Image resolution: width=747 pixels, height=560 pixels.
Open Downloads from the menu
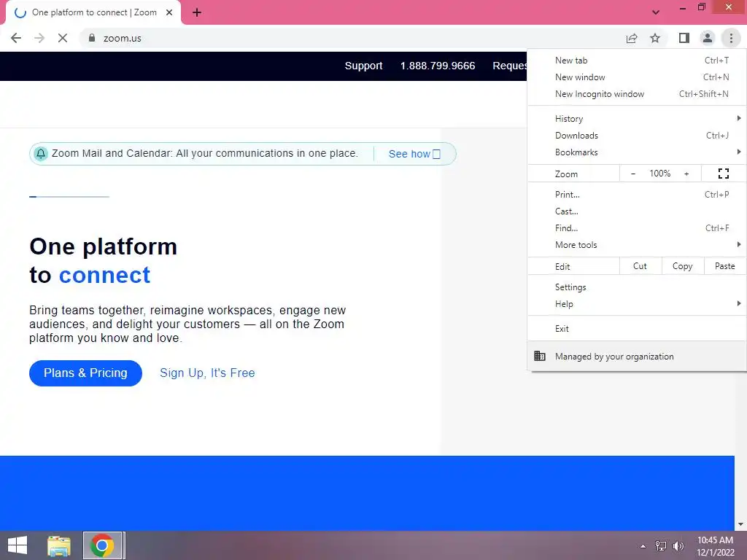tap(636, 135)
